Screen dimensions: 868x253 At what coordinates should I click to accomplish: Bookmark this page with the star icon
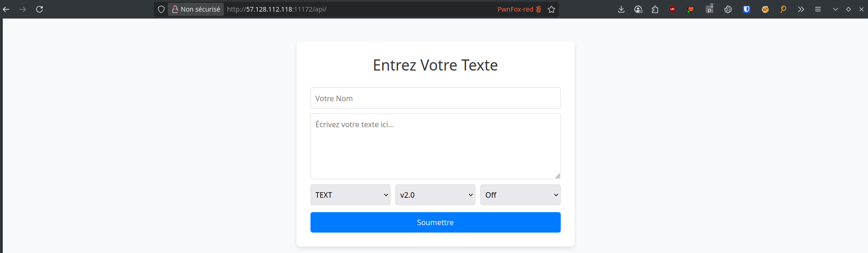pyautogui.click(x=551, y=9)
